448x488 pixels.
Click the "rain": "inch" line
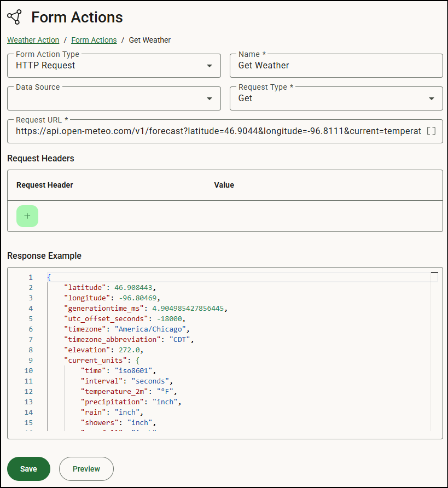112,412
